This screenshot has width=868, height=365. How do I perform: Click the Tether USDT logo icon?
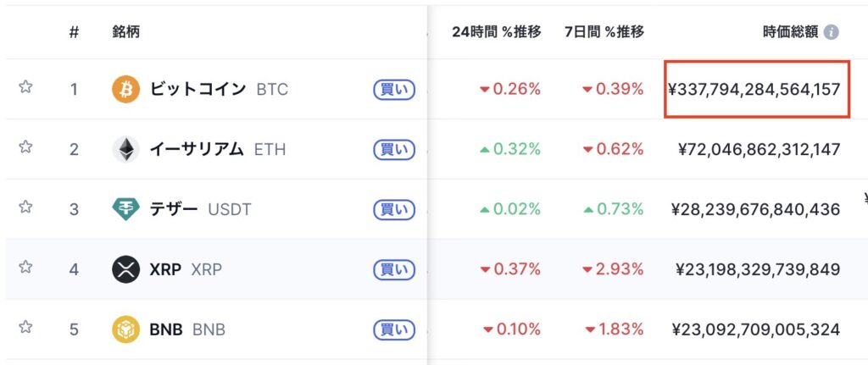coord(125,209)
